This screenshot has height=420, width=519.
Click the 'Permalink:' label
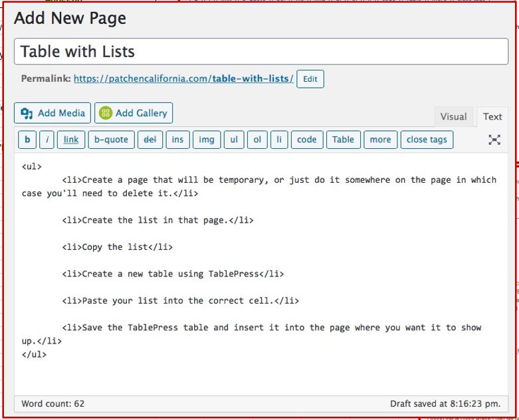point(46,79)
